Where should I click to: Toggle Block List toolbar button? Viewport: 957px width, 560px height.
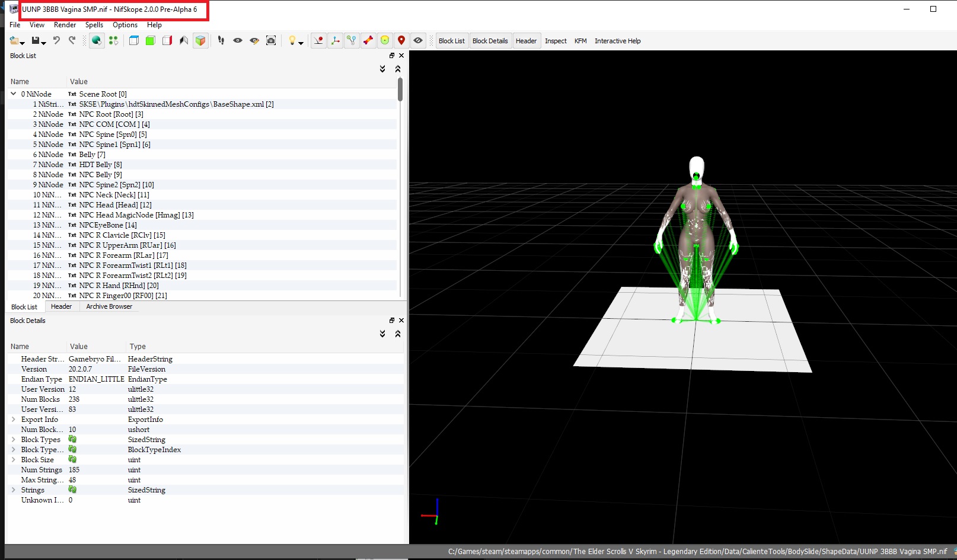click(452, 41)
